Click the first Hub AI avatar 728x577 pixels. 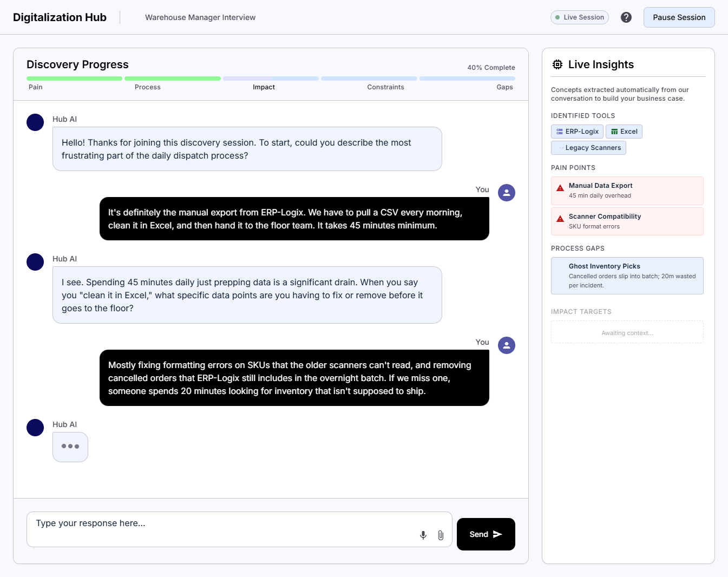(35, 122)
